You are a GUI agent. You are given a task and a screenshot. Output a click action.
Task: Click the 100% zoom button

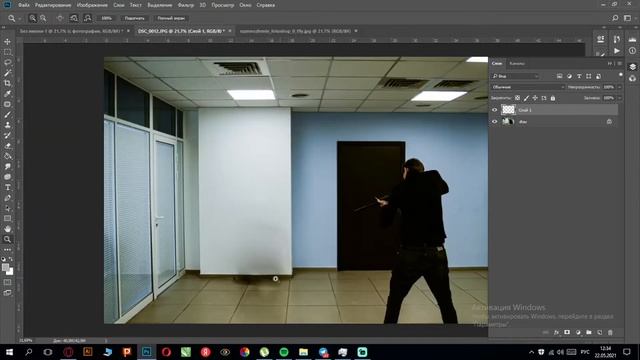pos(107,18)
